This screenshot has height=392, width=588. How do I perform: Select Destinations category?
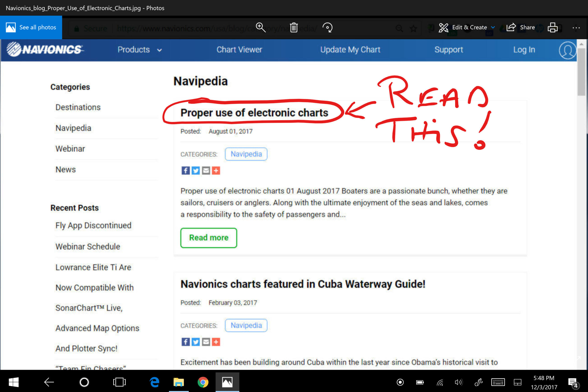tap(78, 107)
